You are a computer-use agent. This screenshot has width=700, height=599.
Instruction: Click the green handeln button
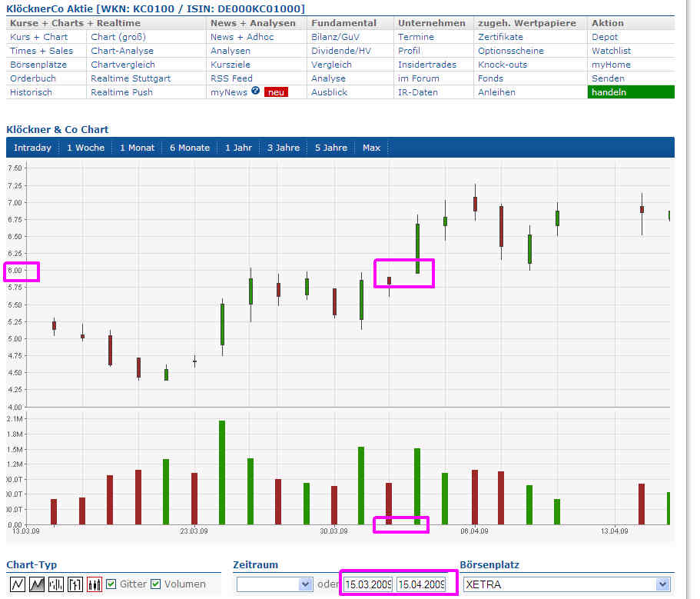pyautogui.click(x=631, y=92)
